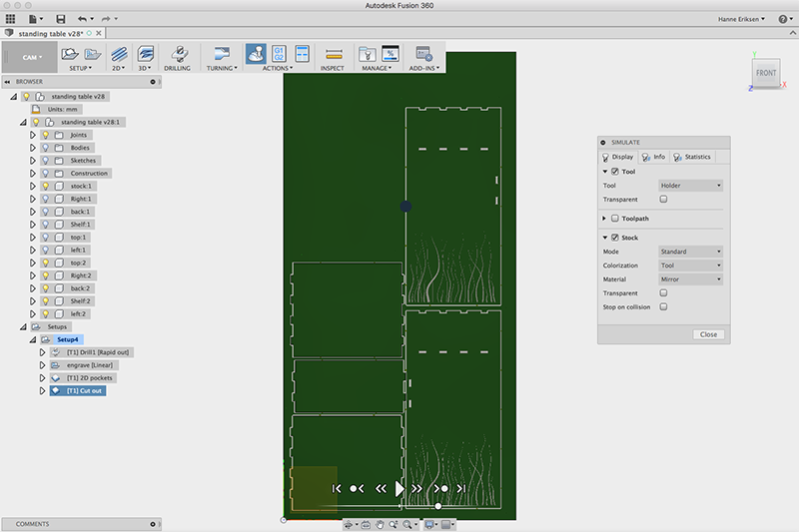
Task: Open Display Settings monitor icon
Action: (429, 524)
